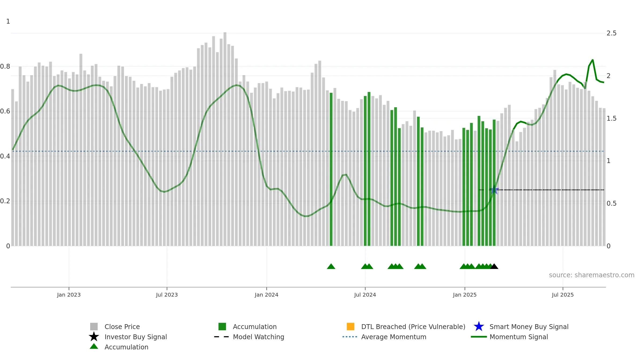
Task: Toggle the Momentum Signal legend label
Action: pyautogui.click(x=519, y=337)
